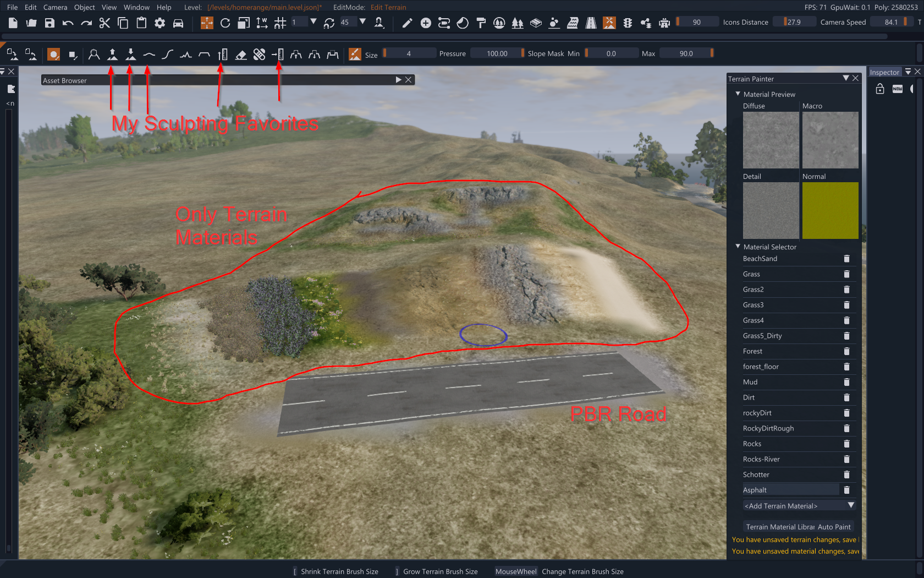The width and height of the screenshot is (924, 578).
Task: Click the Auto Paint button
Action: click(834, 527)
